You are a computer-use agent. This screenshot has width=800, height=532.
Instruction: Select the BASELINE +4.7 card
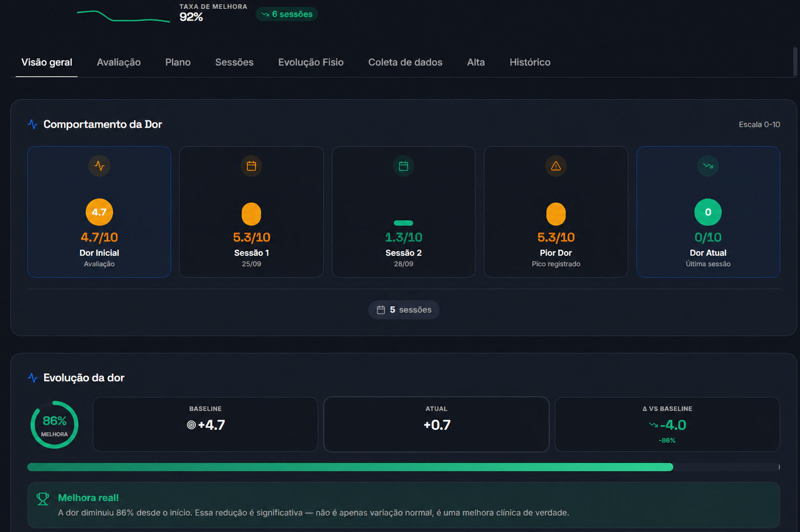pyautogui.click(x=206, y=424)
